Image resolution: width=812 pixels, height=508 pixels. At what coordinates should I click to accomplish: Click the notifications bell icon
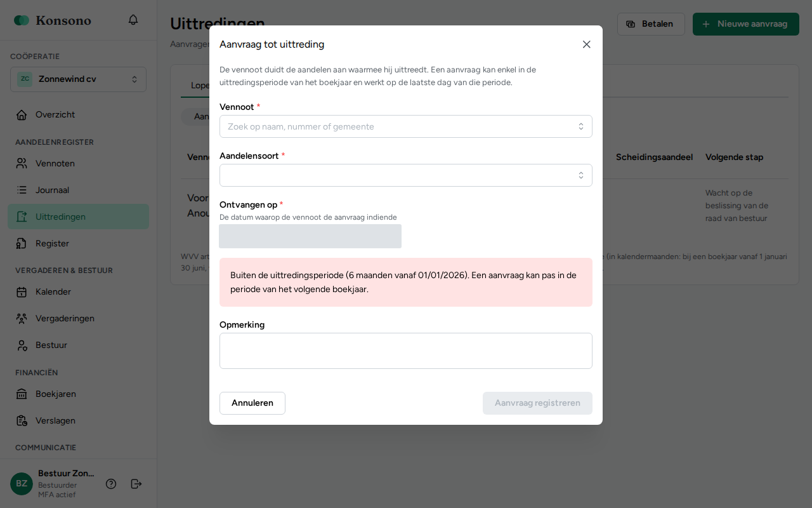(x=133, y=20)
